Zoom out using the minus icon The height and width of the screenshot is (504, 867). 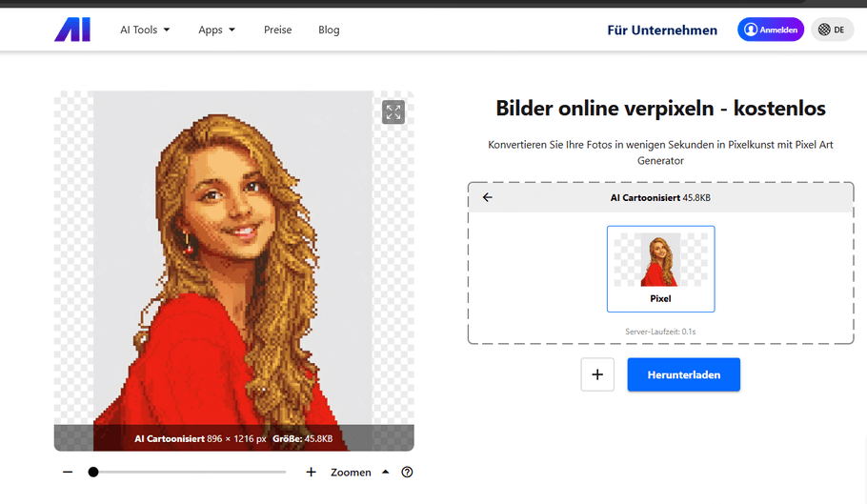[x=68, y=472]
